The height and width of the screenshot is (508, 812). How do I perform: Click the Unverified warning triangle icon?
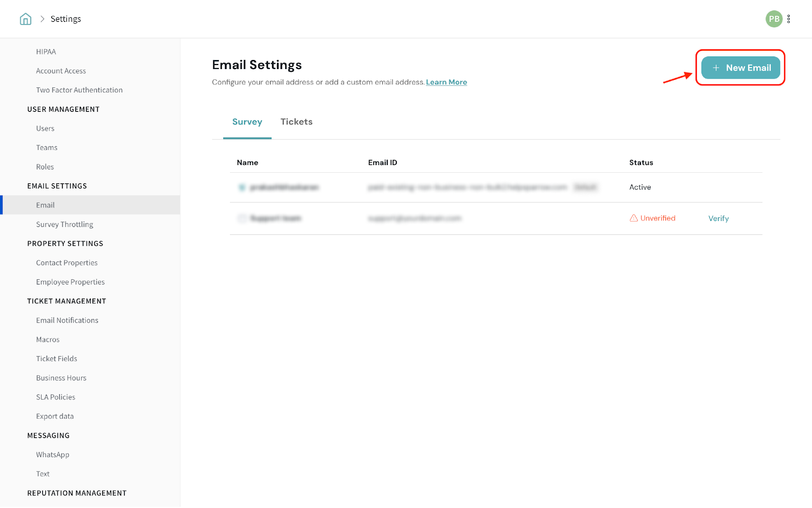coord(633,218)
